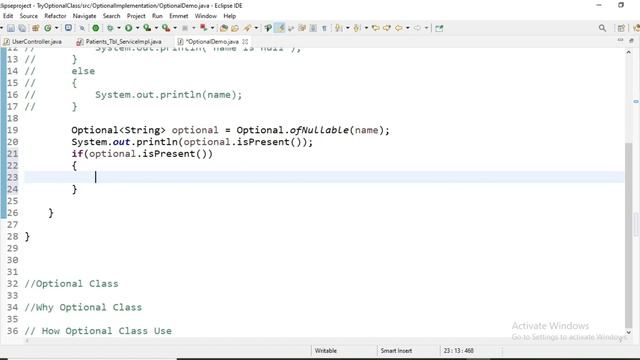Open the Window menu

[206, 16]
